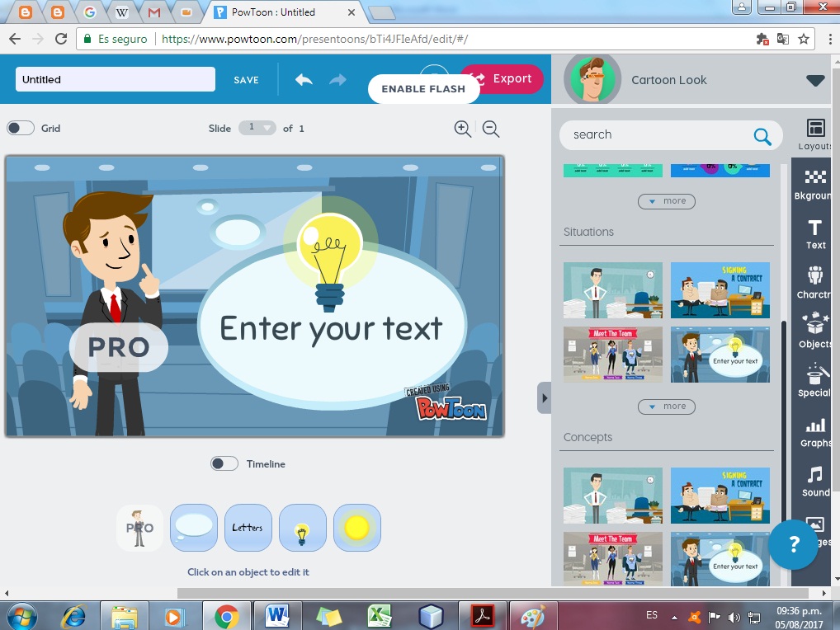This screenshot has height=630, width=840.
Task: Open the help question mark menu
Action: pos(793,544)
